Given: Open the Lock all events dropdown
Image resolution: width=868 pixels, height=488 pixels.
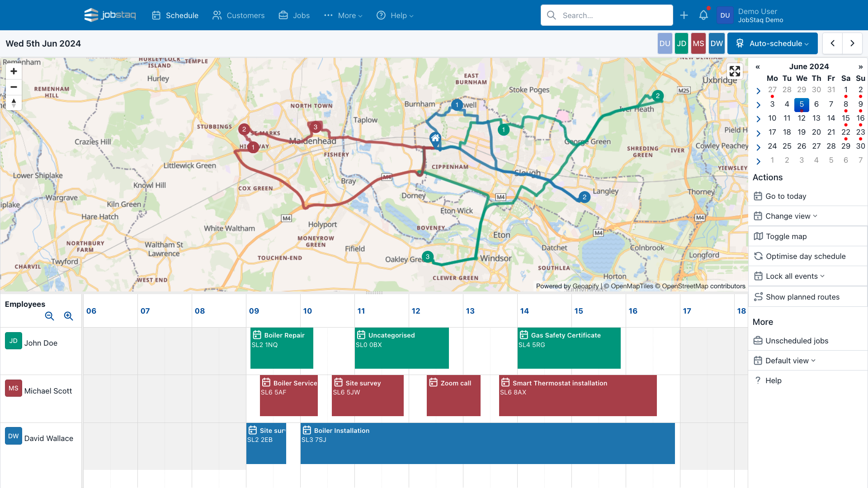Looking at the screenshot, I should [x=791, y=276].
